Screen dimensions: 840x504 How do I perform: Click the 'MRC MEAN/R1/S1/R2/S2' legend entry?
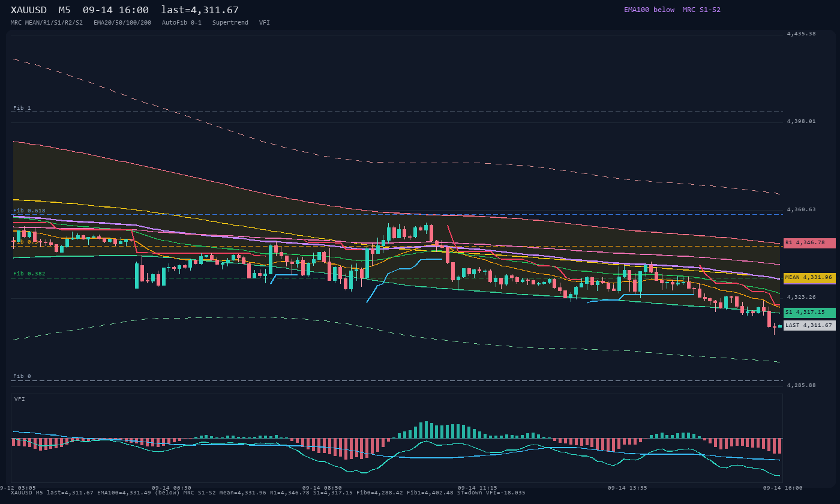pos(47,22)
